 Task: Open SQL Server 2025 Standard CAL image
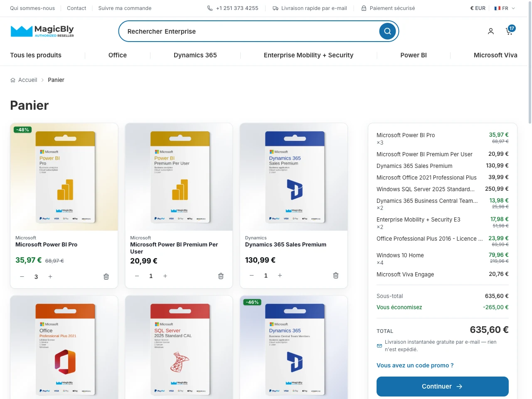tap(179, 347)
